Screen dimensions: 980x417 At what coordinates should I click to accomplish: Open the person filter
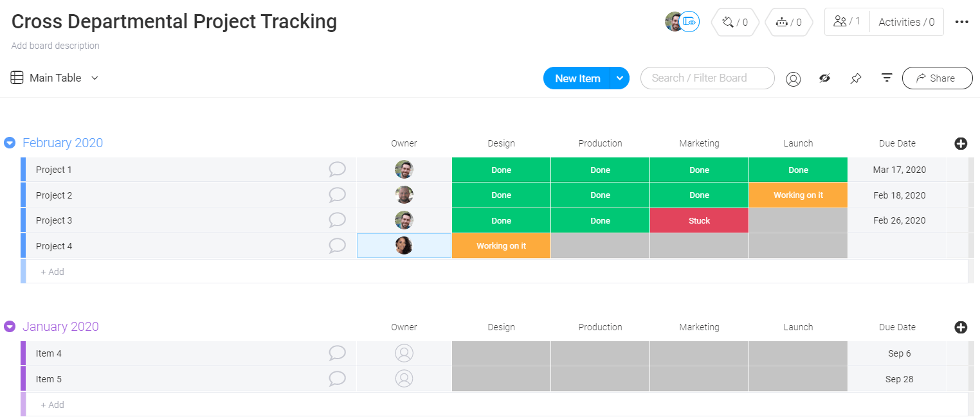pos(793,78)
